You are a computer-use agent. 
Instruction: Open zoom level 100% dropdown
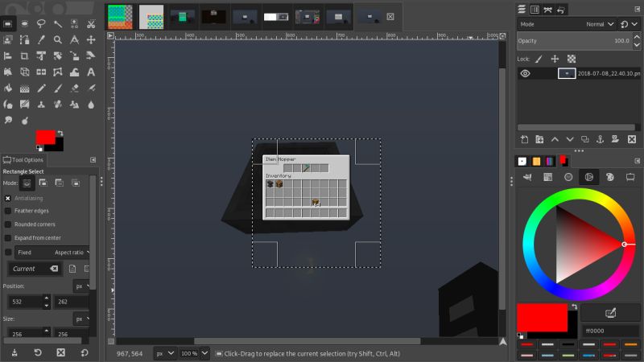click(194, 353)
